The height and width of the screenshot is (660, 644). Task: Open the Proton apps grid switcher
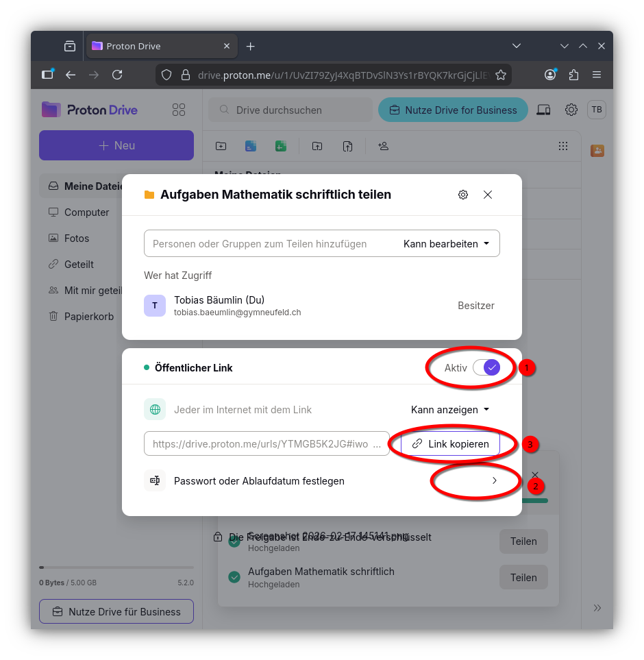[x=179, y=110]
